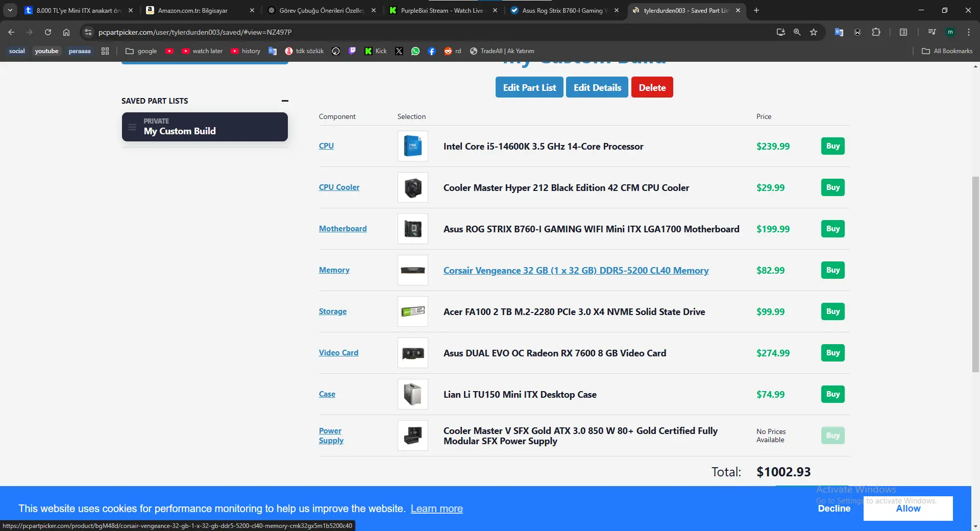Click the address bar URL field

[x=434, y=32]
